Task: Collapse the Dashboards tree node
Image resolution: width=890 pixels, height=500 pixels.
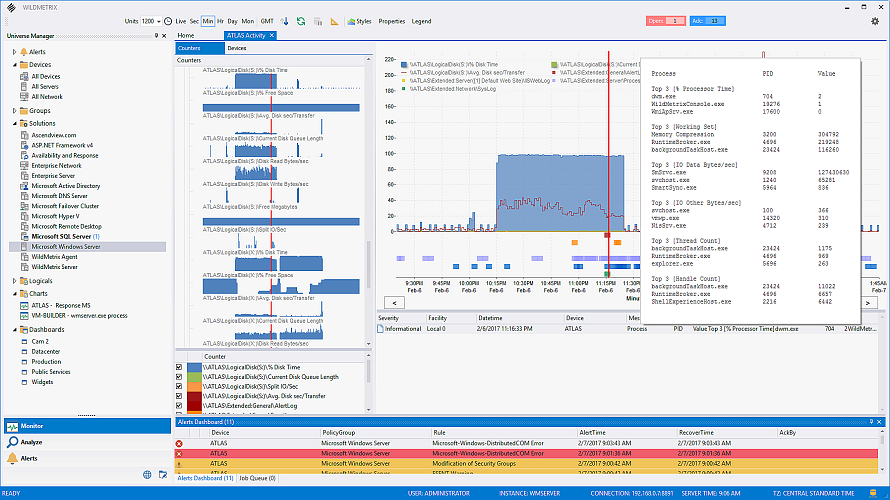Action: point(15,330)
